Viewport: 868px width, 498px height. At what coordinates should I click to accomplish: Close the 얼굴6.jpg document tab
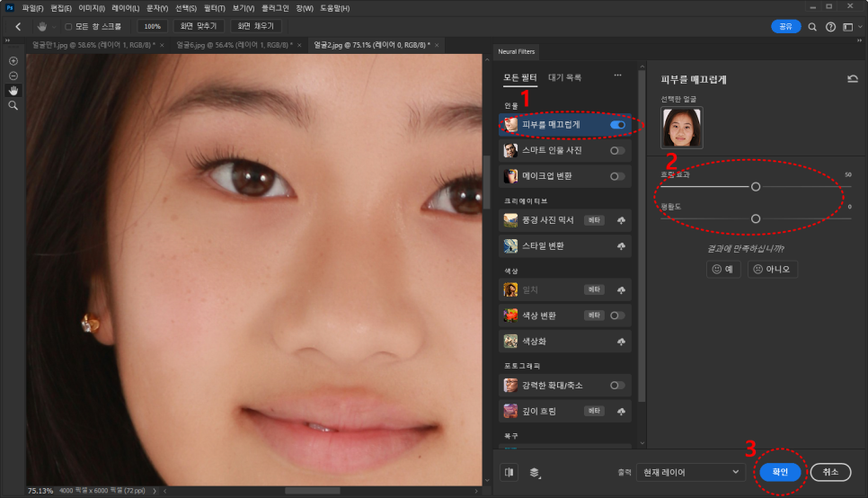(x=299, y=46)
